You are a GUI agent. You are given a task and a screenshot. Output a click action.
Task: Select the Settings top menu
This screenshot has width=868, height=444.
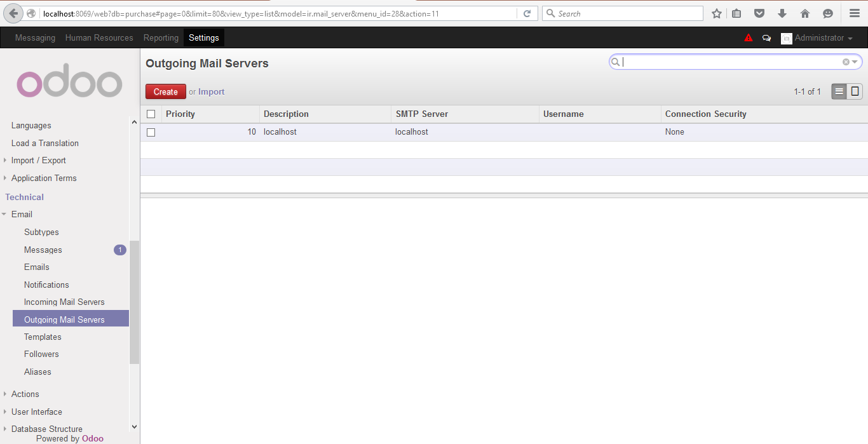pyautogui.click(x=204, y=38)
